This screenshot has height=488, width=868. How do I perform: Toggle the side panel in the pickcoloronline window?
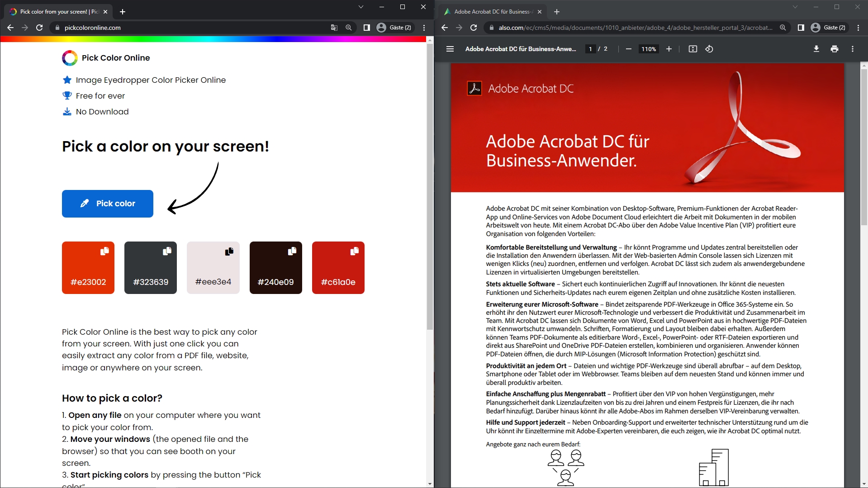366,28
